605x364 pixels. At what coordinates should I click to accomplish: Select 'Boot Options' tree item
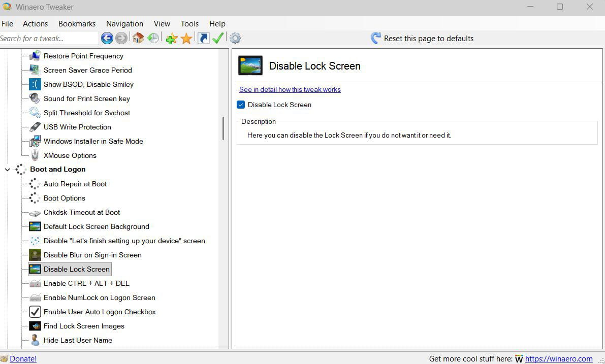(65, 198)
